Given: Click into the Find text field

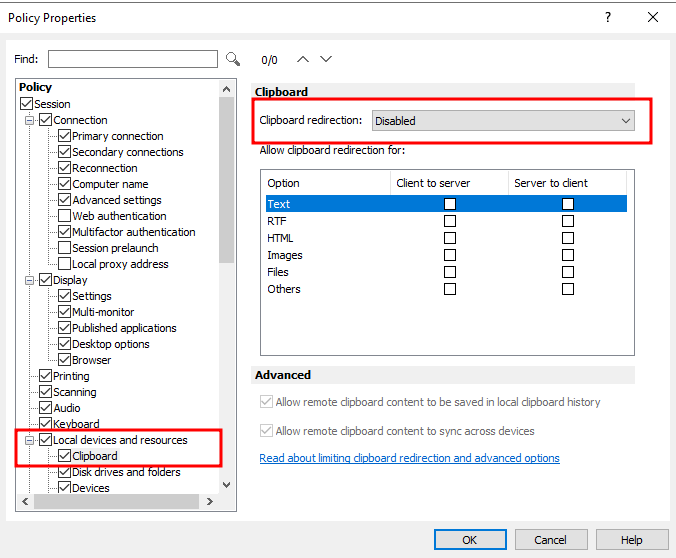Looking at the screenshot, I should pyautogui.click(x=132, y=59).
